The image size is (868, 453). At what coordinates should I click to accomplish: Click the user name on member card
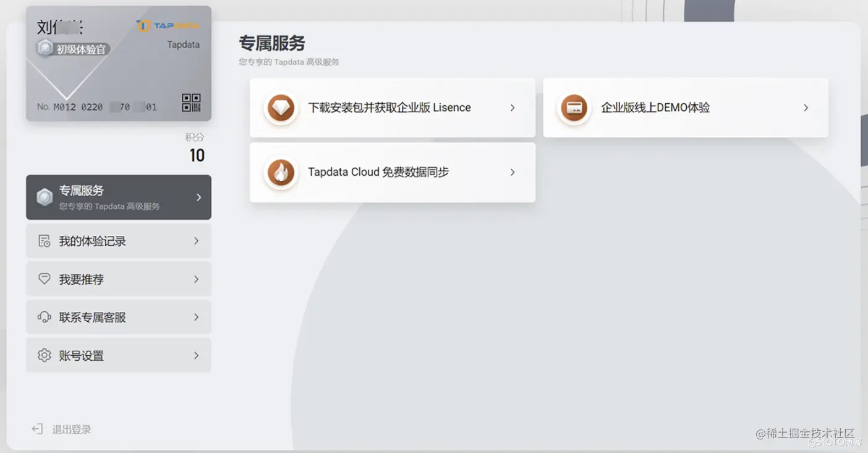coord(60,27)
